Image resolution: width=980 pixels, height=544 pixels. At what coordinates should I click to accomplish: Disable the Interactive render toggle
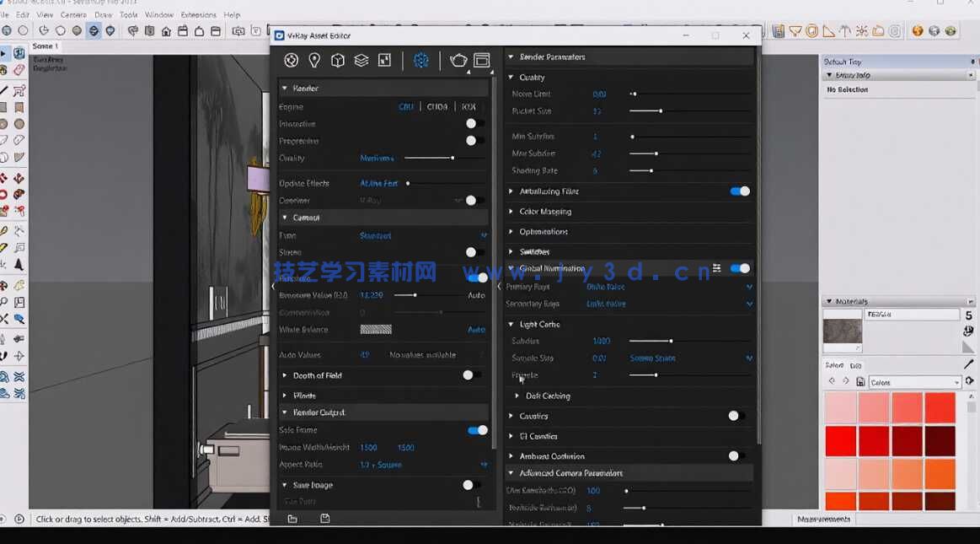click(470, 123)
